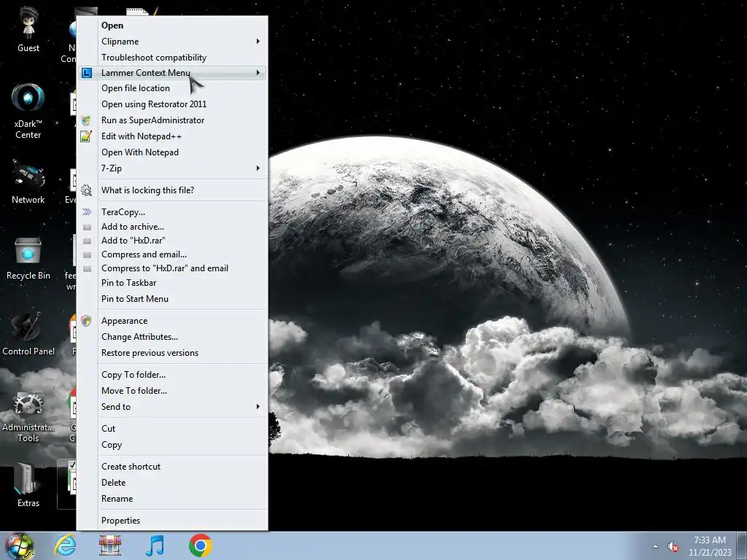747x560 pixels.
Task: Select the Control Panel desktop icon
Action: [x=28, y=333]
